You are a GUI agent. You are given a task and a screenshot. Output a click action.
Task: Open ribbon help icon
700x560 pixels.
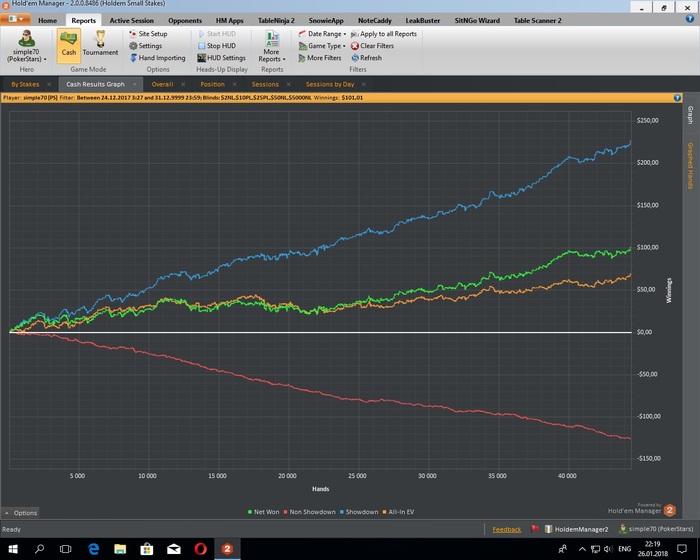[x=690, y=19]
